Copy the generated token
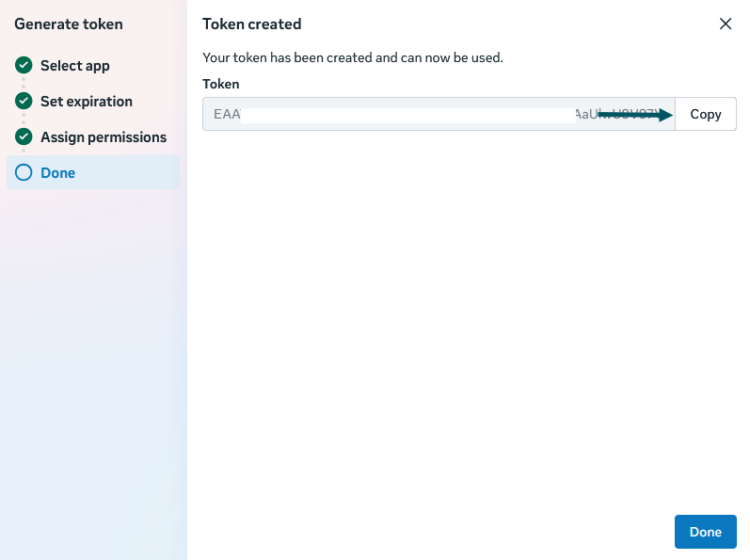Screen dimensions: 750x560 (x=706, y=114)
